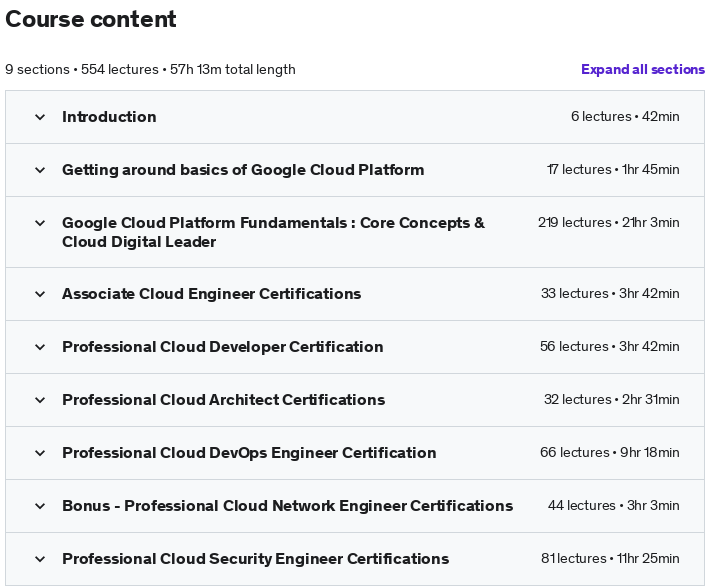Image resolution: width=705 pixels, height=586 pixels.
Task: Click the Course content heading
Action: (x=91, y=19)
